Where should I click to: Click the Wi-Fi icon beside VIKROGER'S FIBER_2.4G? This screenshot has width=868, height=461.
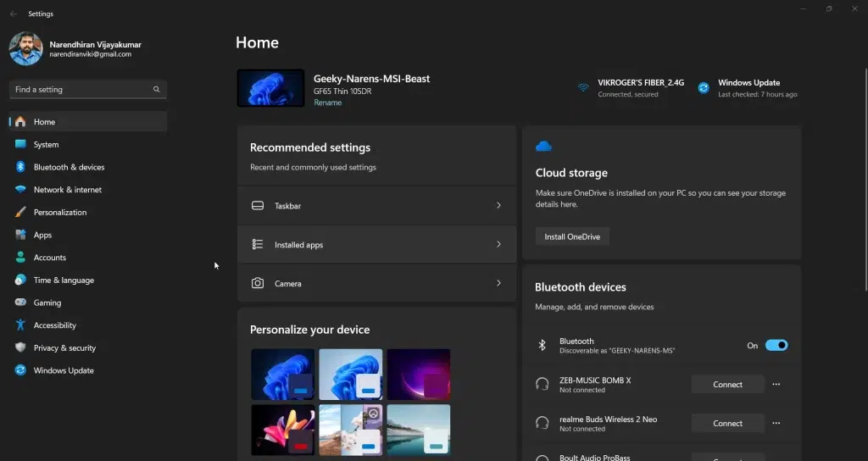pyautogui.click(x=583, y=87)
